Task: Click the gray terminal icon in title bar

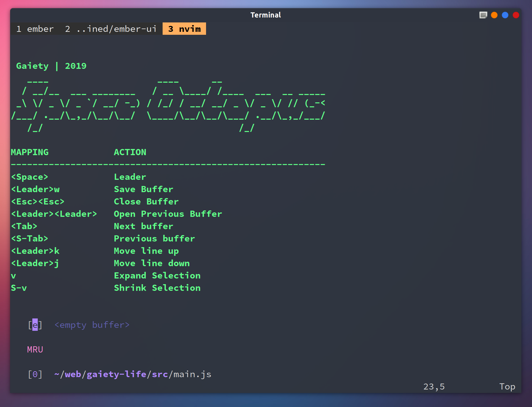Action: (x=483, y=15)
